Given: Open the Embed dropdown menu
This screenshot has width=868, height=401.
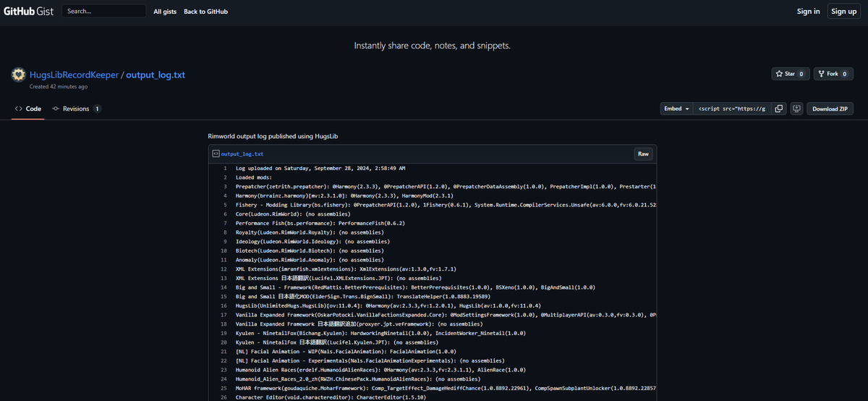Looking at the screenshot, I should tap(676, 109).
